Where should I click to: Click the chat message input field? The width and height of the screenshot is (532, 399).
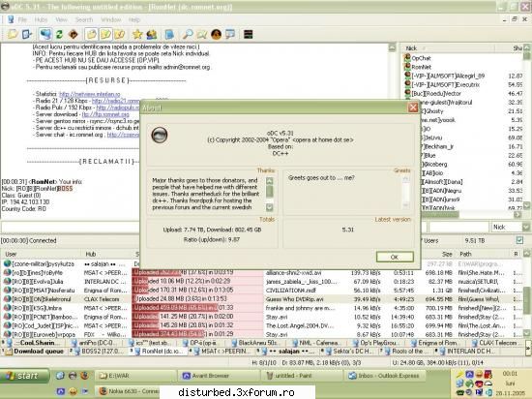(71, 227)
